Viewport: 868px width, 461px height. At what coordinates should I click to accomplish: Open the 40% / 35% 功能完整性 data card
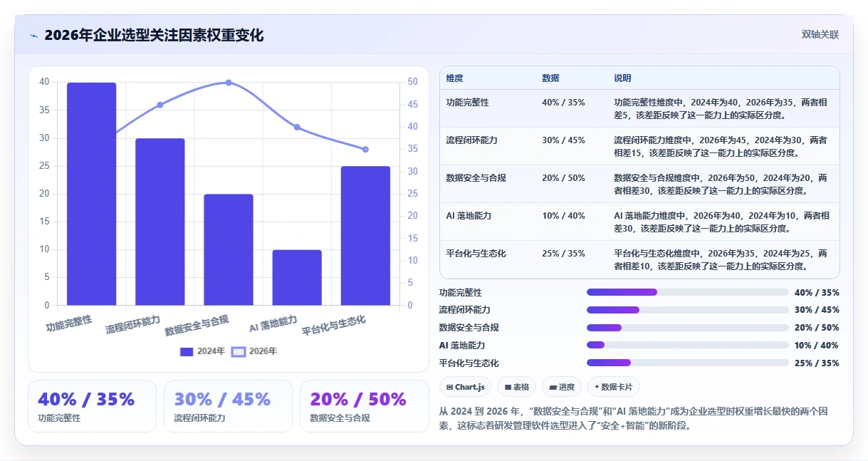coord(92,406)
